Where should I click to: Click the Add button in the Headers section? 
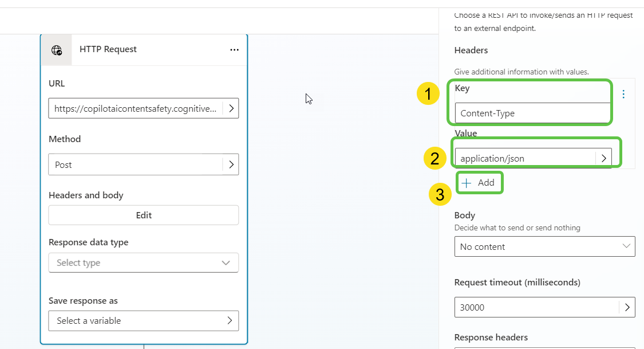(480, 182)
